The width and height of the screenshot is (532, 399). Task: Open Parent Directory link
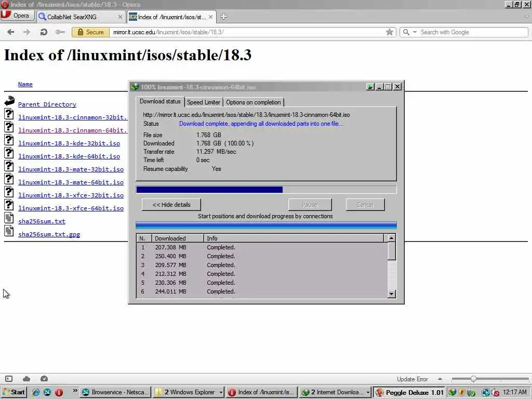tap(47, 104)
